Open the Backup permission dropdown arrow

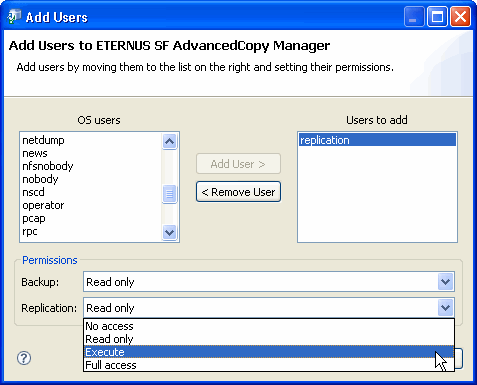point(446,282)
